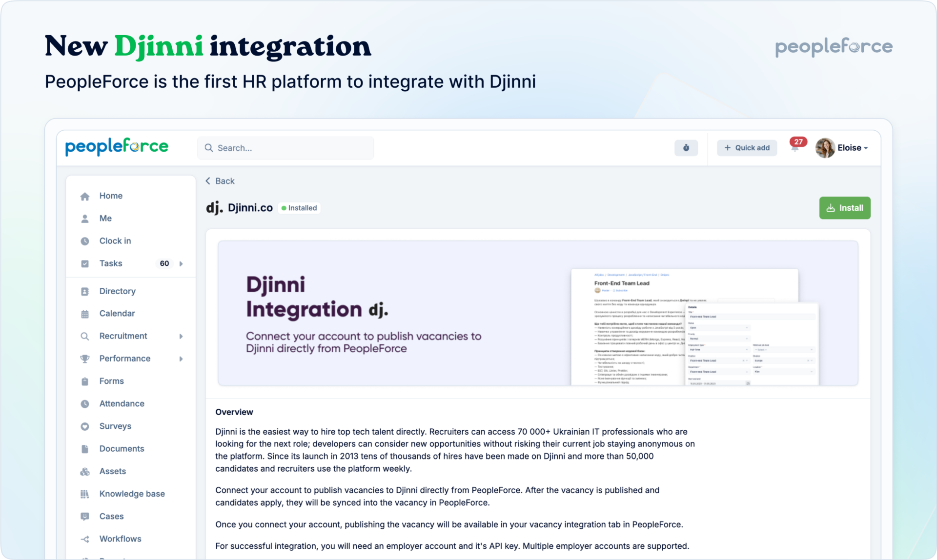Click the Clock in clock icon
The height and width of the screenshot is (560, 937).
click(85, 241)
